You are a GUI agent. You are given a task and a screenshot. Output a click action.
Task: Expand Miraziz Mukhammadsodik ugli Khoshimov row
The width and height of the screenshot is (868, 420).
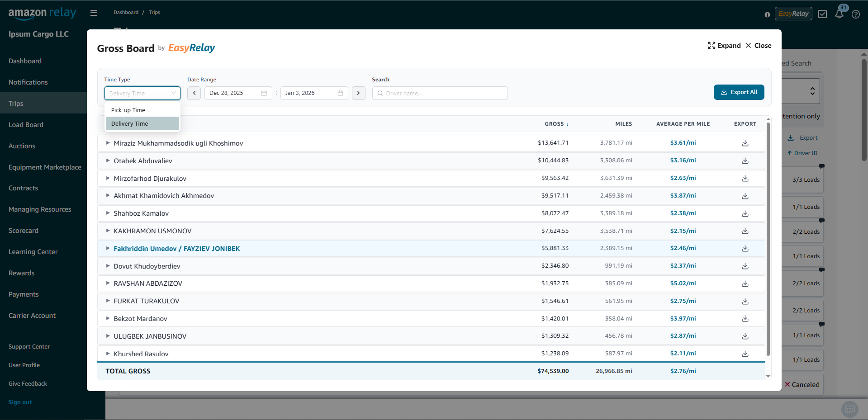point(108,143)
